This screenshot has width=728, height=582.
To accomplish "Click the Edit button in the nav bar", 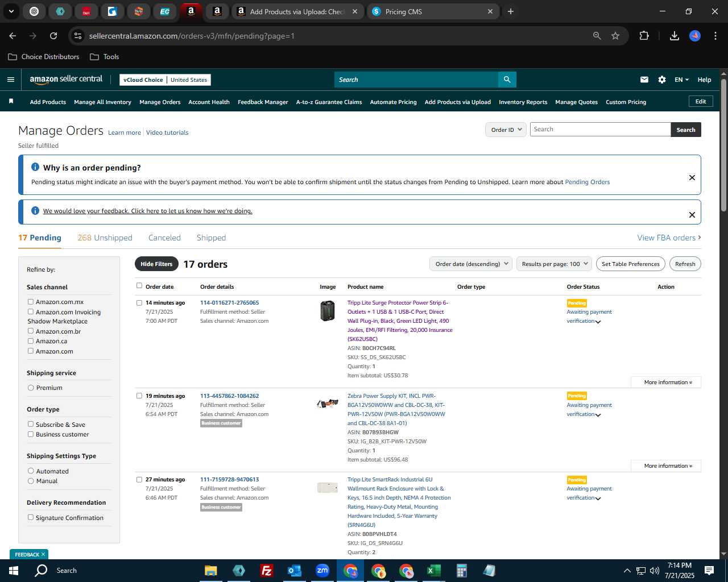I will click(x=701, y=101).
